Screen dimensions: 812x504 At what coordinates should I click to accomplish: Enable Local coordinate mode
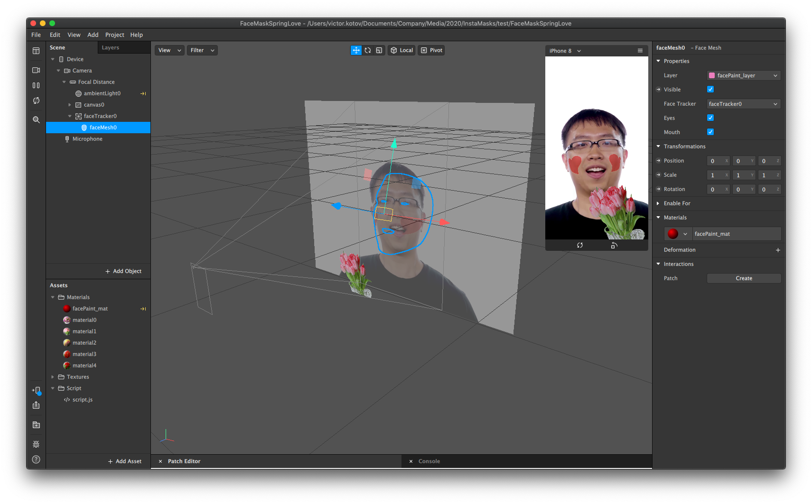click(401, 50)
